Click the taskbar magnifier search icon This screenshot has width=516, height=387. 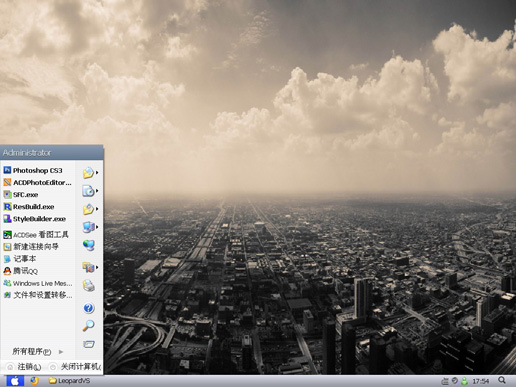point(502,380)
